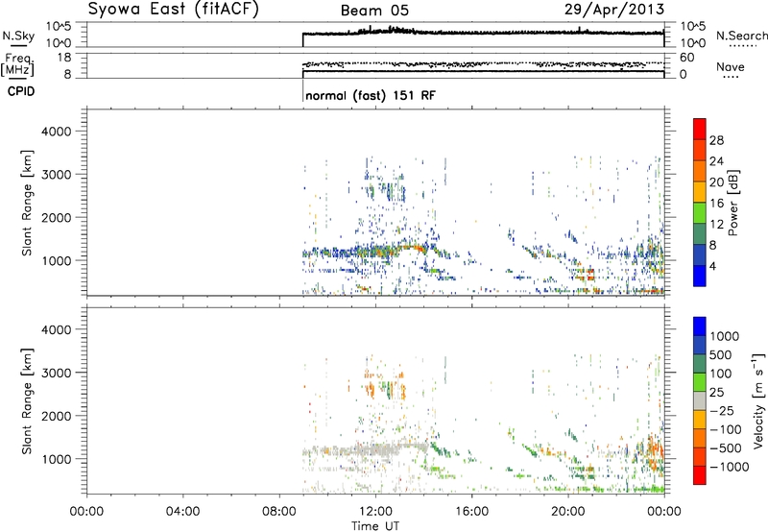Click the '12:00' time axis tick label
The width and height of the screenshot is (768, 532).
375,512
